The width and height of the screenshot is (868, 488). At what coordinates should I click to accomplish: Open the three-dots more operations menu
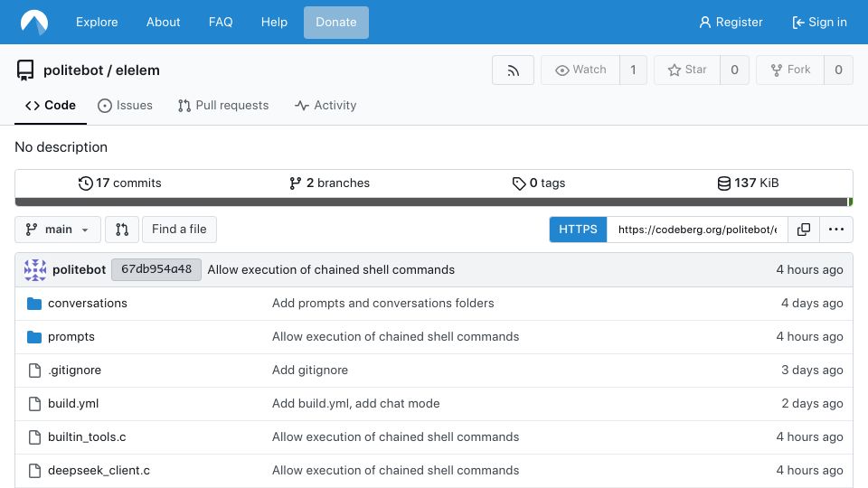click(835, 230)
